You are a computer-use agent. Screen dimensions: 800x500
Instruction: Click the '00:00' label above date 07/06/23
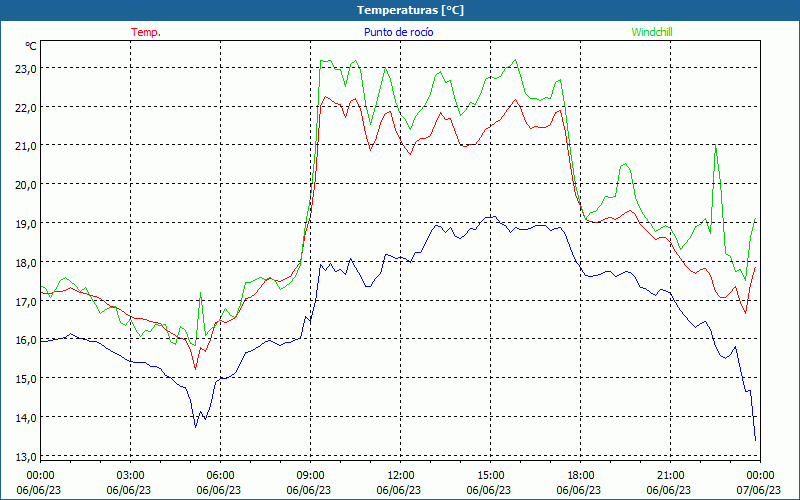click(x=760, y=476)
